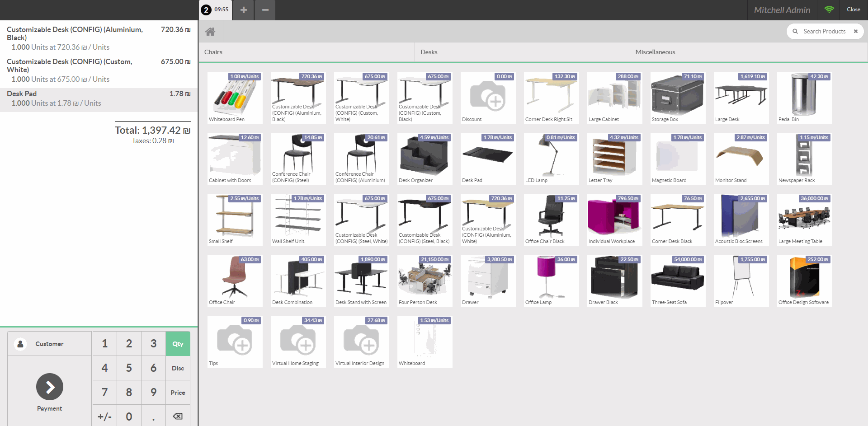Add Whiteboard product to order

[425, 342]
